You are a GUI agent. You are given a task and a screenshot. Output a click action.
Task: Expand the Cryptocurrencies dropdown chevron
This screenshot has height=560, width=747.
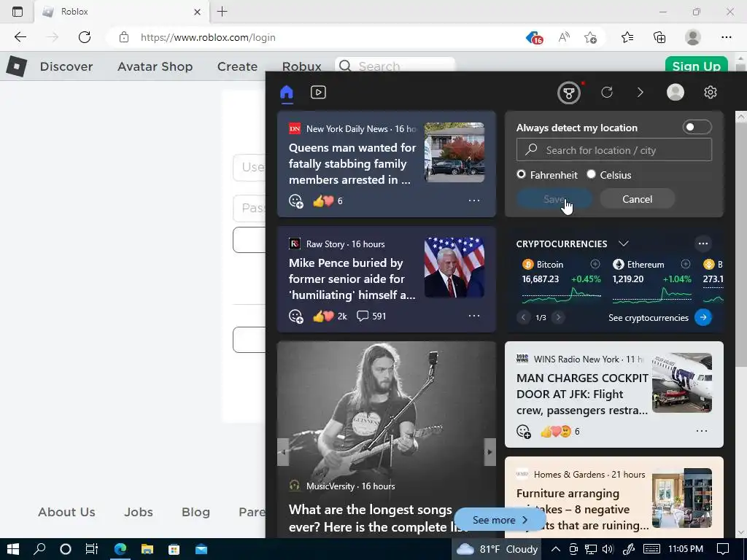coord(623,244)
